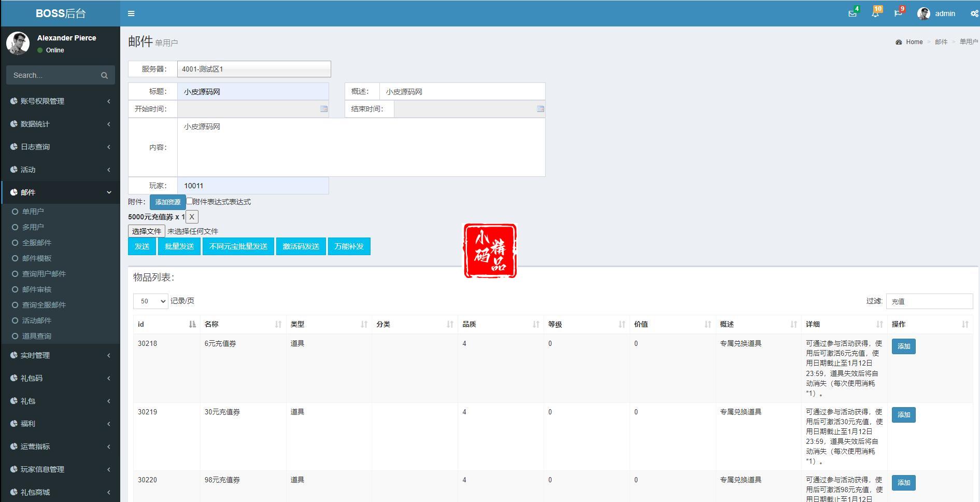
Task: Click the admin user avatar in header
Action: [924, 13]
